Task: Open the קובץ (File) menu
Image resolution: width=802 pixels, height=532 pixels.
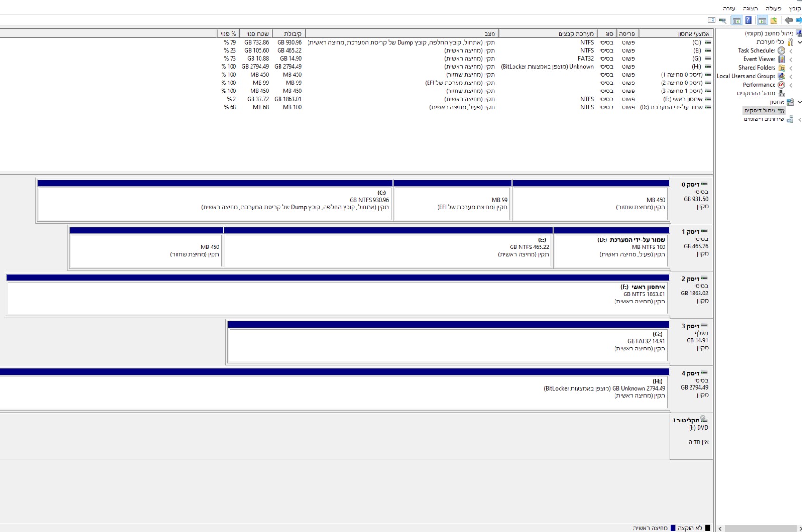Action: (x=795, y=9)
